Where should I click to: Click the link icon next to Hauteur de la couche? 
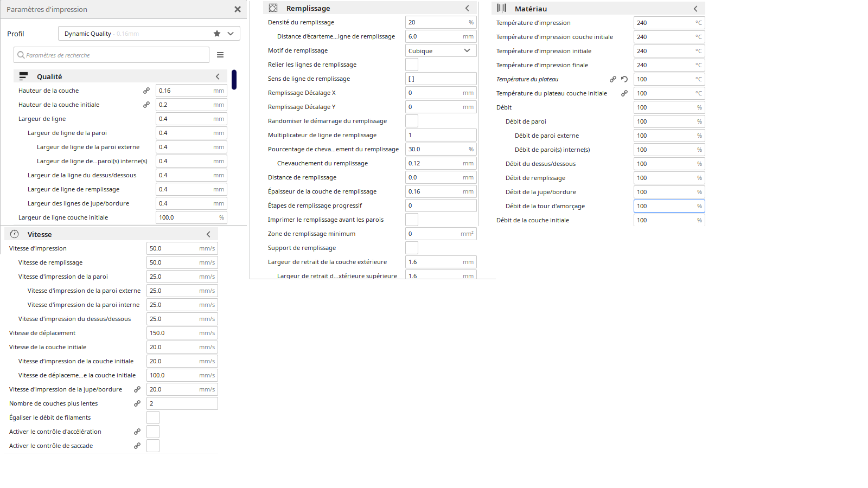click(146, 91)
